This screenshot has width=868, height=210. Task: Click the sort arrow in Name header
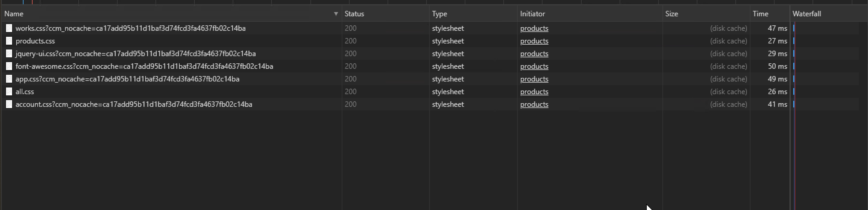click(x=336, y=14)
